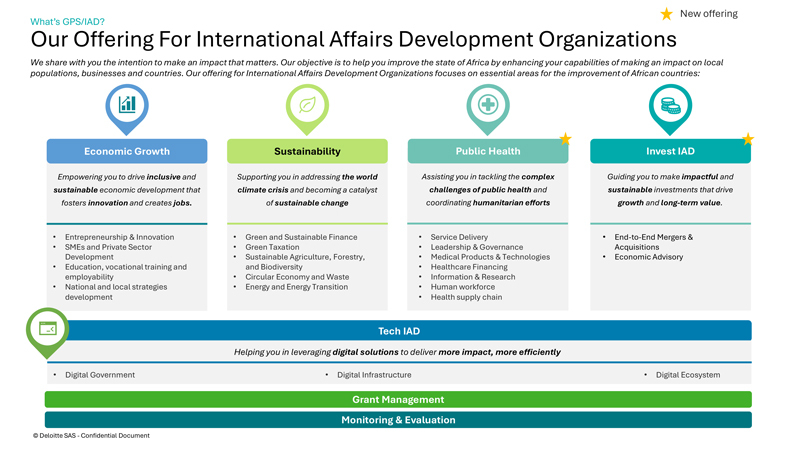
Task: Select the Sustainability green header box
Action: click(307, 152)
